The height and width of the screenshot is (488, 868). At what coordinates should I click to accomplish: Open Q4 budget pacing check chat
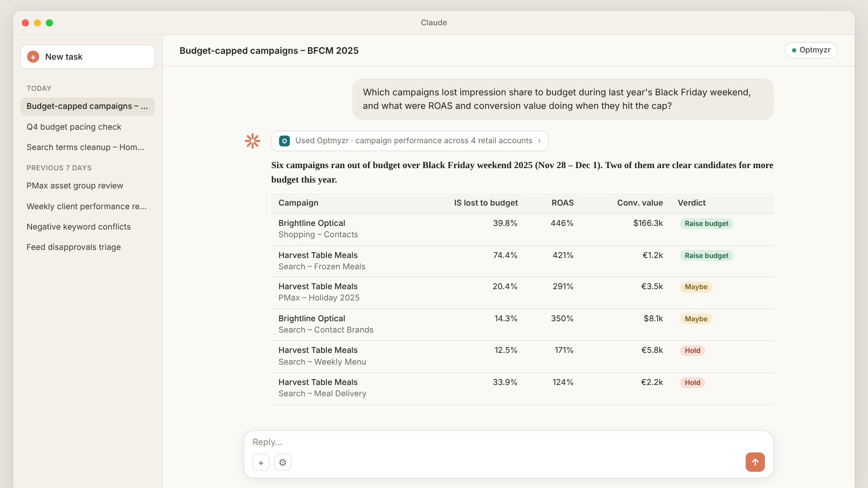tap(88, 127)
